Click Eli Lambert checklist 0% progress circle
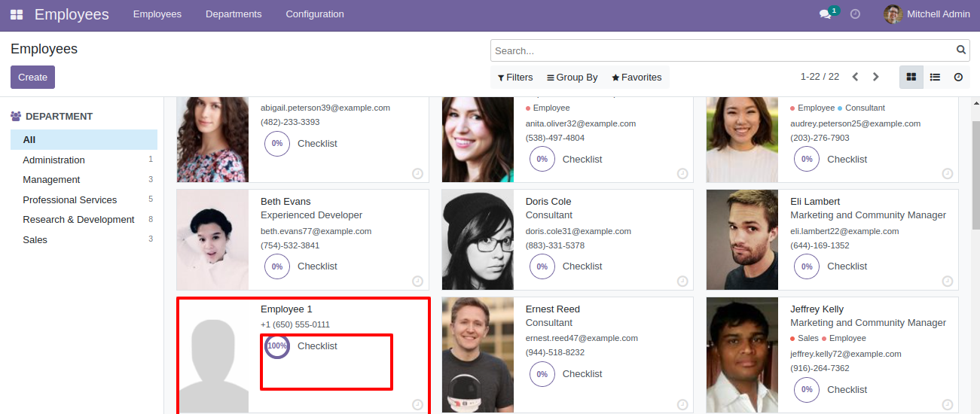This screenshot has width=980, height=414. (x=807, y=266)
